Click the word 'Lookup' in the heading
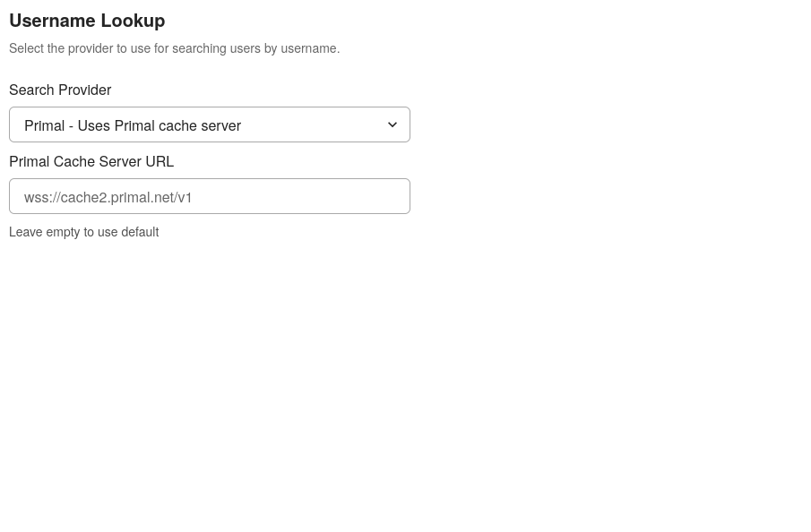Image resolution: width=811 pixels, height=532 pixels. pyautogui.click(x=133, y=21)
